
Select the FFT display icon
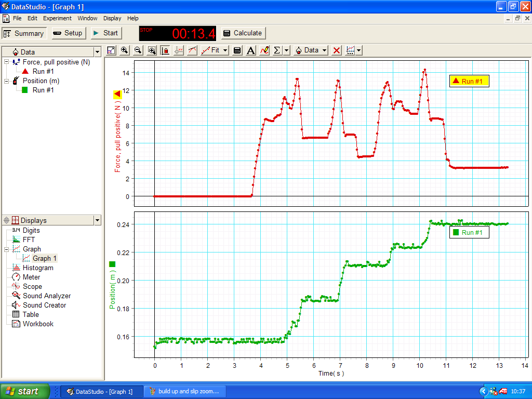coord(16,240)
